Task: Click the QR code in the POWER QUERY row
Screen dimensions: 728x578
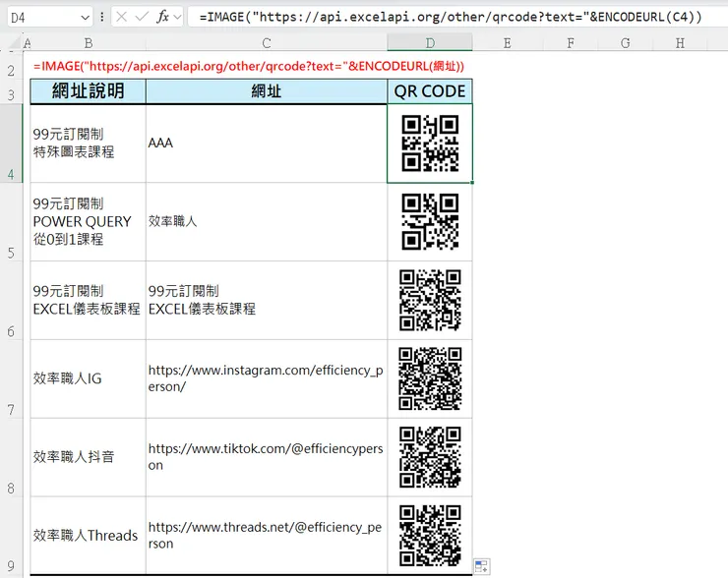Action: tap(430, 222)
